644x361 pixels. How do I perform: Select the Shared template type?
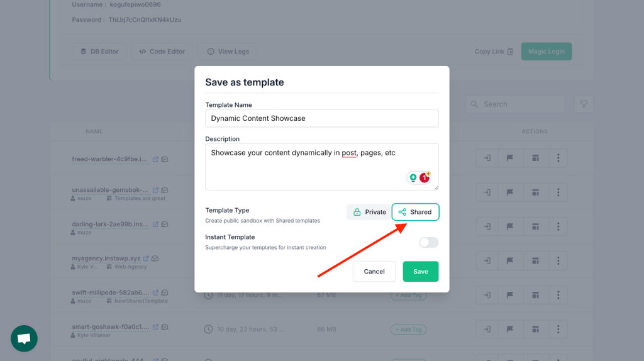coord(415,212)
